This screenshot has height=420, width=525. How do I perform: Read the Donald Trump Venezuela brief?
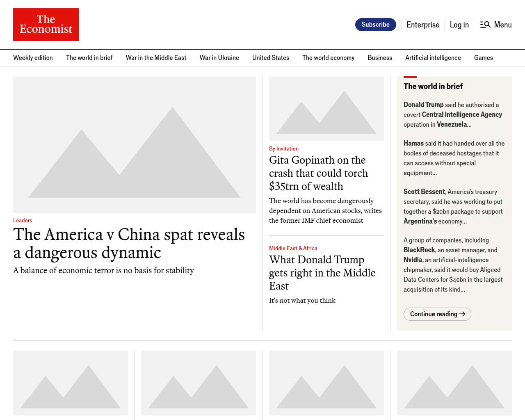coord(453,115)
